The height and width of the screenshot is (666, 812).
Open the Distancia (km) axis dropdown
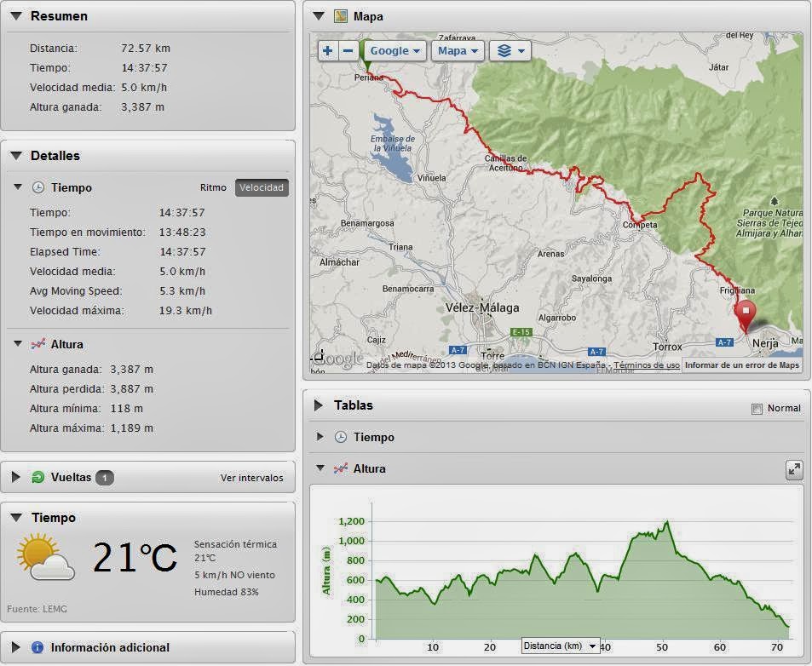click(x=560, y=646)
